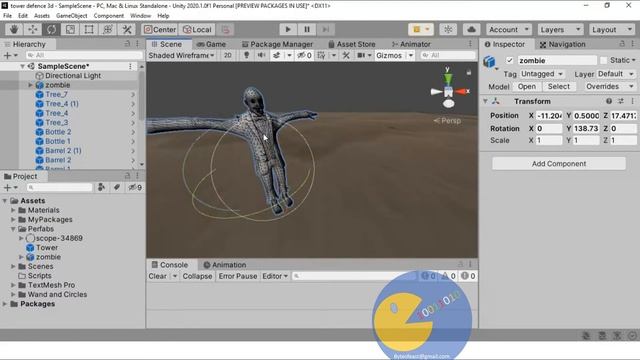Select the Transform tool
Image resolution: width=640 pixels, height=360 pixels.
coord(108,29)
